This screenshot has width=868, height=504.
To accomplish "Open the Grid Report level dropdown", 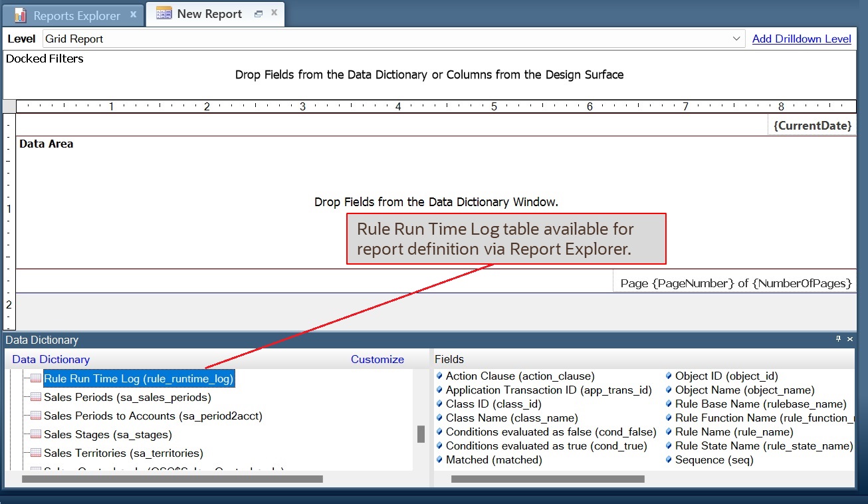I will coord(736,39).
